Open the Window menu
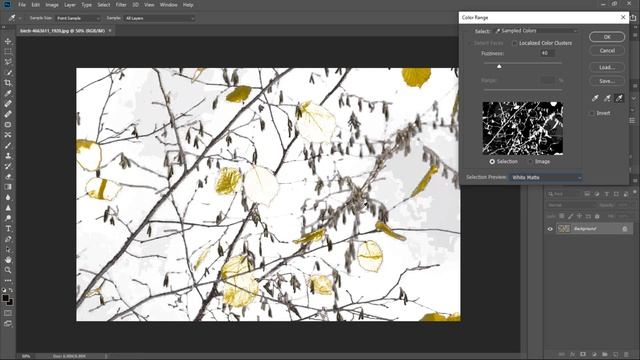The width and height of the screenshot is (640, 360). [x=169, y=5]
